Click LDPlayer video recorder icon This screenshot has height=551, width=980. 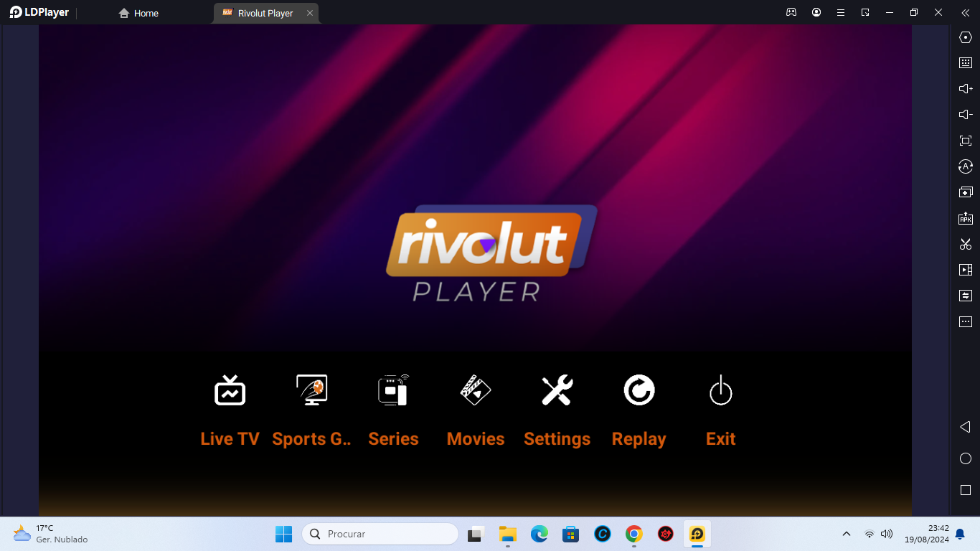966,270
